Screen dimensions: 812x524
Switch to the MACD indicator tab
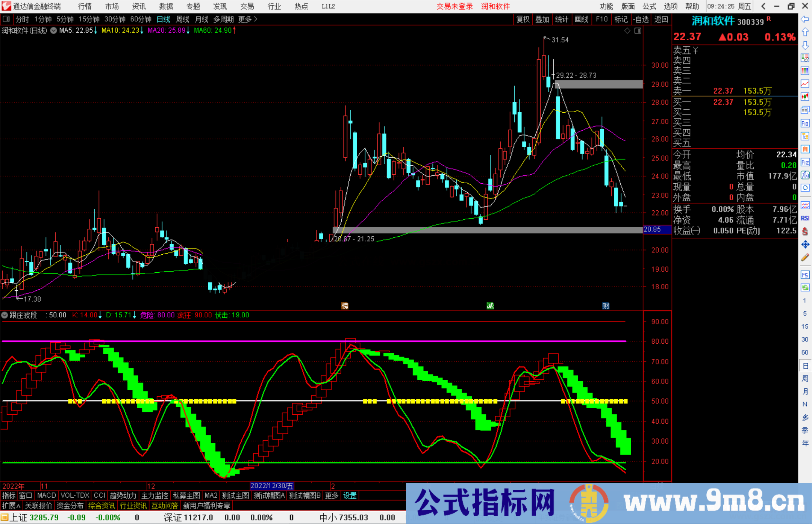(x=46, y=495)
